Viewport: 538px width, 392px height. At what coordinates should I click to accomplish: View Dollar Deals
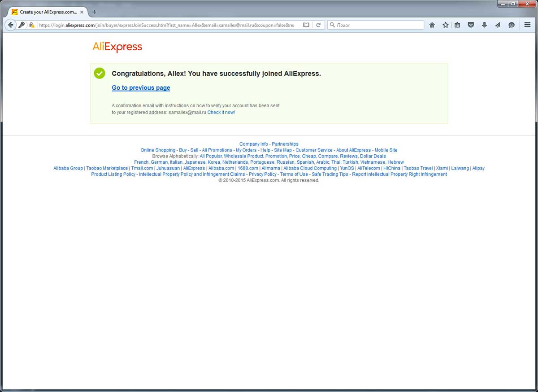tap(373, 156)
